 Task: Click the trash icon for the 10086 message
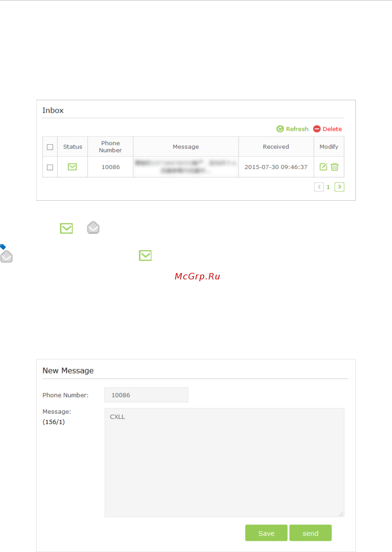pos(335,167)
